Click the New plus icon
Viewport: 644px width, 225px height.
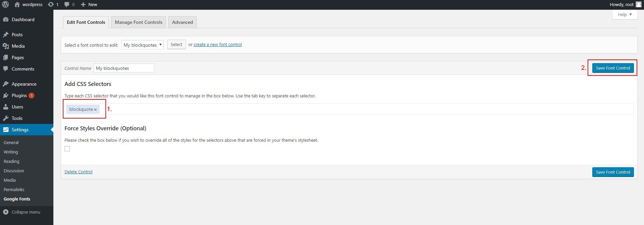pos(83,4)
